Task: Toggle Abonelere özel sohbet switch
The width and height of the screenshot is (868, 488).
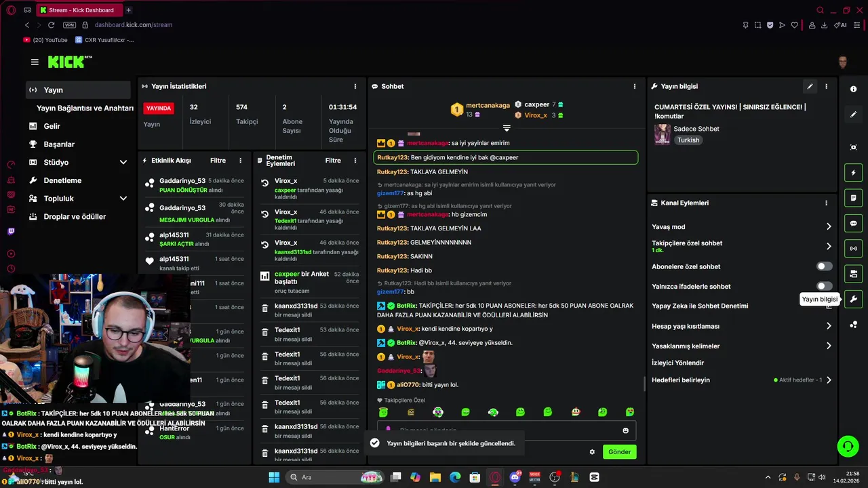Action: tap(824, 266)
